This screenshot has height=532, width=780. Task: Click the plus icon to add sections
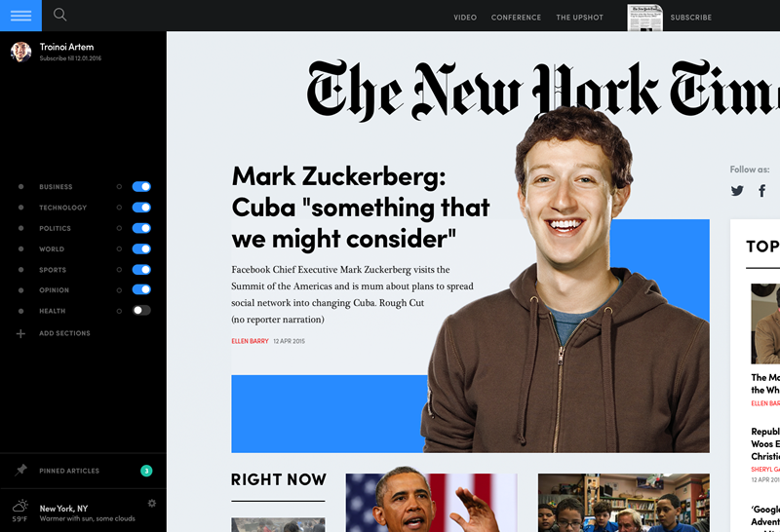pyautogui.click(x=20, y=333)
